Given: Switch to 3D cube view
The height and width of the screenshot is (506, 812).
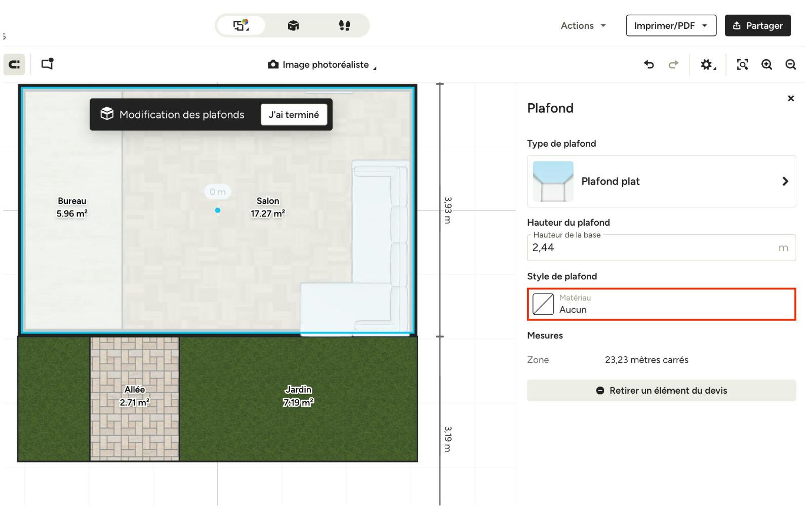Looking at the screenshot, I should tap(293, 25).
